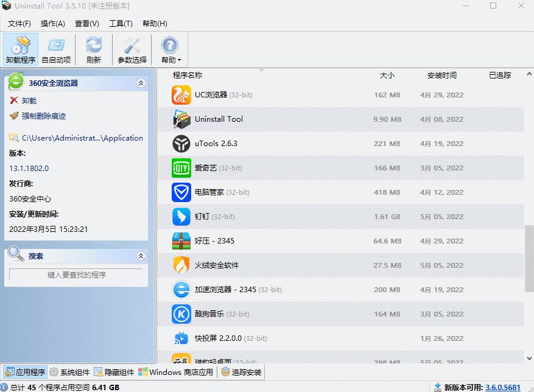Viewport: 534px width, 392px height.
Task: Click install time 2022年3月5日 15:23:21
Action: point(48,229)
